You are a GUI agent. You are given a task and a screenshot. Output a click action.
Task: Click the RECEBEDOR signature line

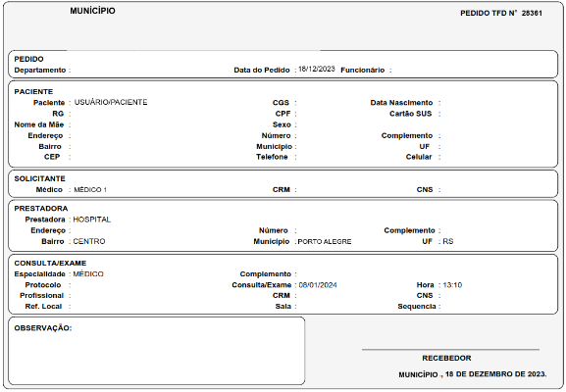pyautogui.click(x=450, y=350)
